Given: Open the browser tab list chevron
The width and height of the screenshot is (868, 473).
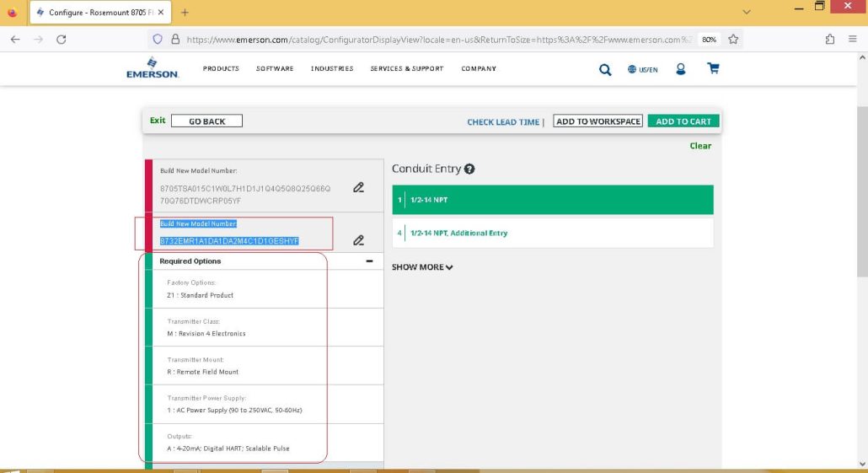Looking at the screenshot, I should [x=747, y=12].
